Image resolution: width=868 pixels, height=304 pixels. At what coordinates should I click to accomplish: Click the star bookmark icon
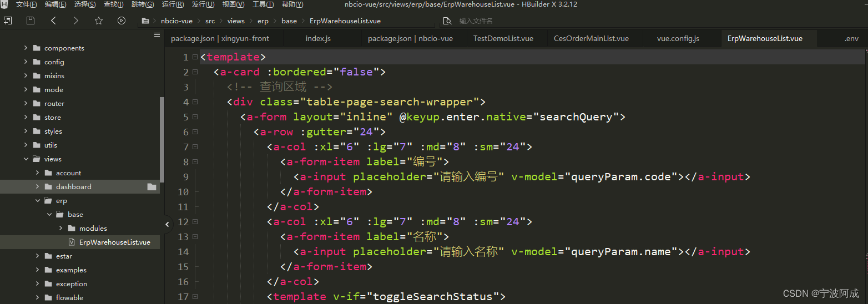click(99, 21)
